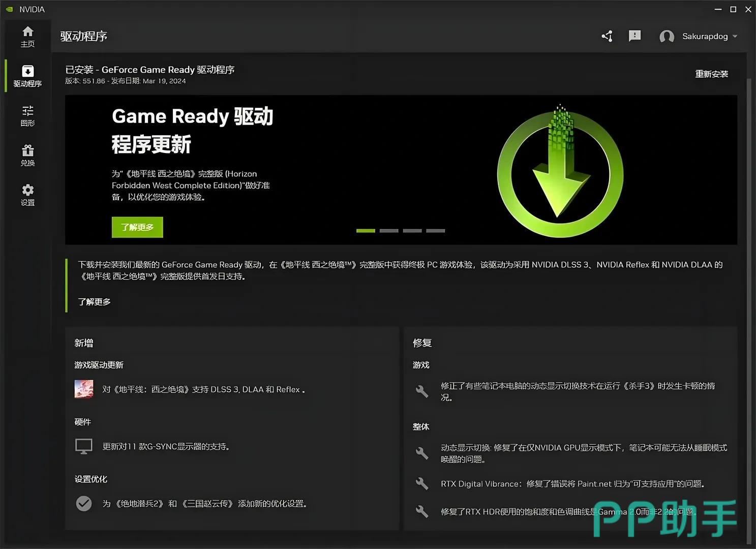756x549 pixels.
Task: Switch to the third banner slide indicator
Action: (x=412, y=231)
